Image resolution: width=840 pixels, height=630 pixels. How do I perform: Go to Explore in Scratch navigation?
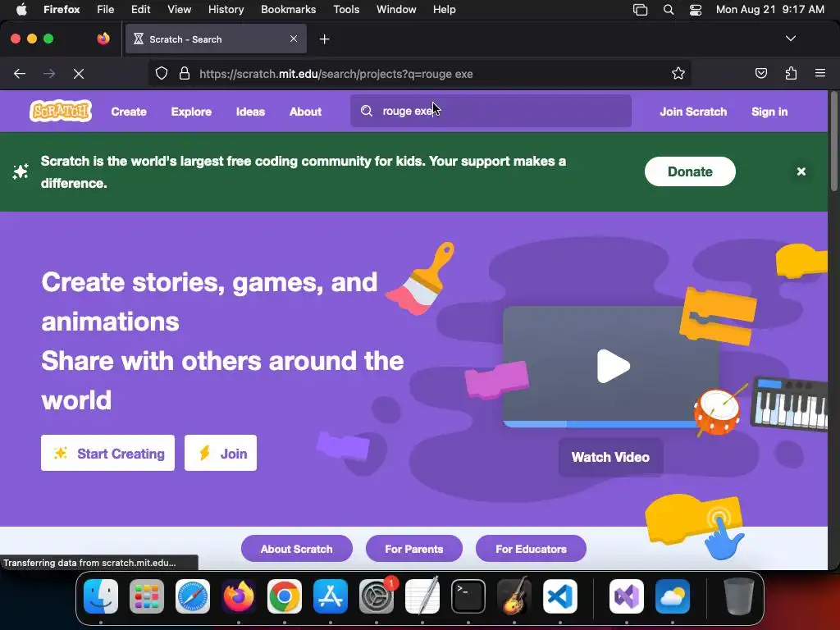[x=191, y=112]
